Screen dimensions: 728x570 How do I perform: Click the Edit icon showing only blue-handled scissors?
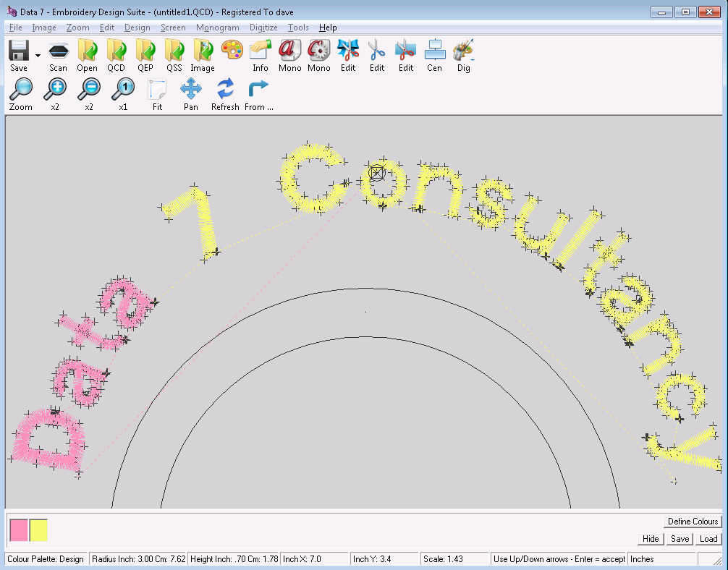click(x=376, y=50)
